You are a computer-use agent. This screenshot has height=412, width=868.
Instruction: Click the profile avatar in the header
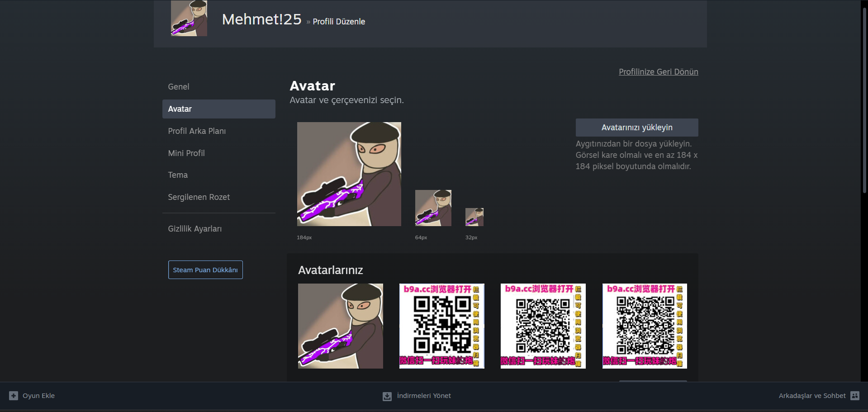pyautogui.click(x=189, y=18)
